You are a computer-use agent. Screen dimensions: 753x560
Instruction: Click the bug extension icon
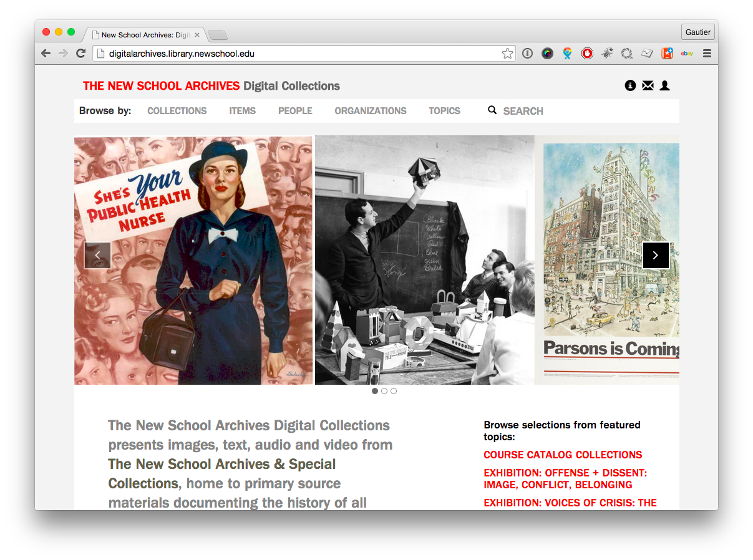tap(607, 54)
